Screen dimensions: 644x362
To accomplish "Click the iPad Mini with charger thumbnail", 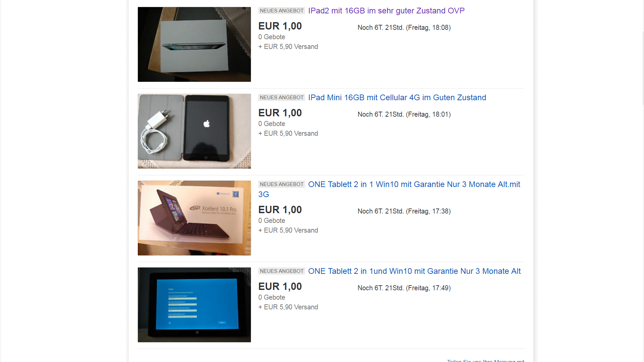I will pos(194,131).
